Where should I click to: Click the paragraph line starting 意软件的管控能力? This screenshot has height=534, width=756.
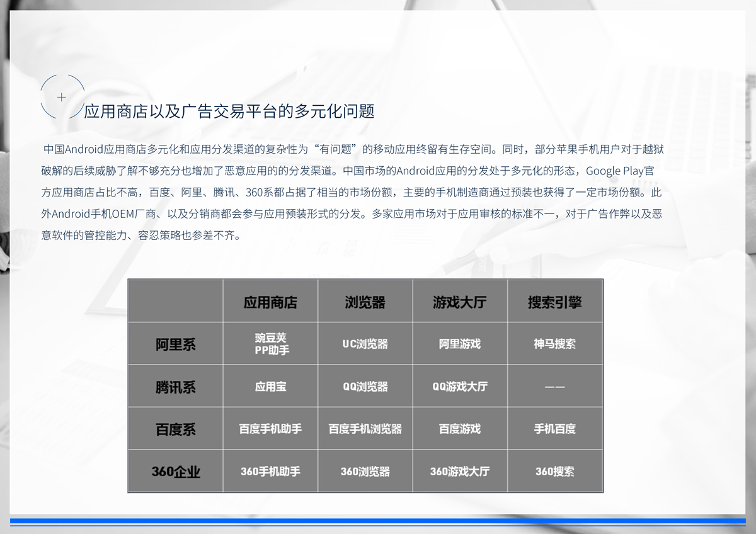point(141,235)
